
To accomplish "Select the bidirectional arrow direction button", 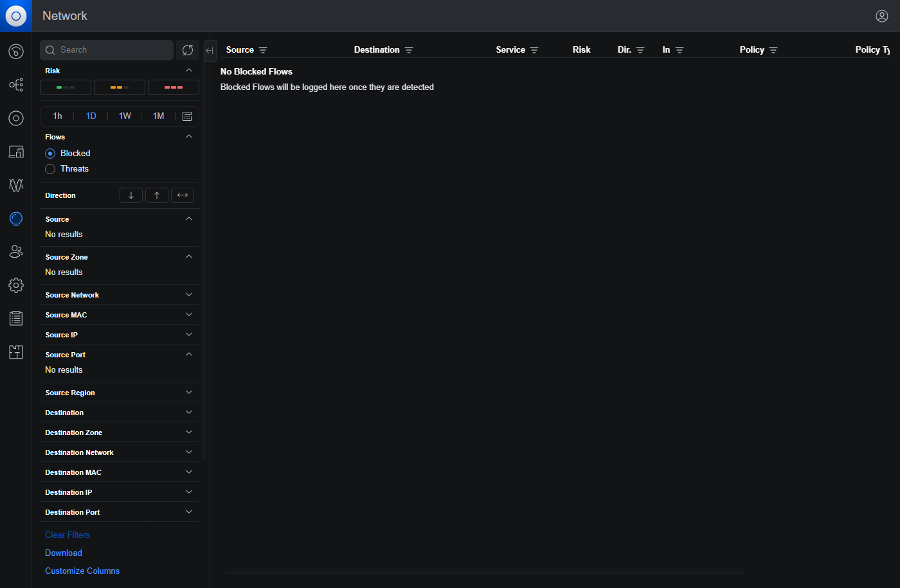I will click(183, 195).
